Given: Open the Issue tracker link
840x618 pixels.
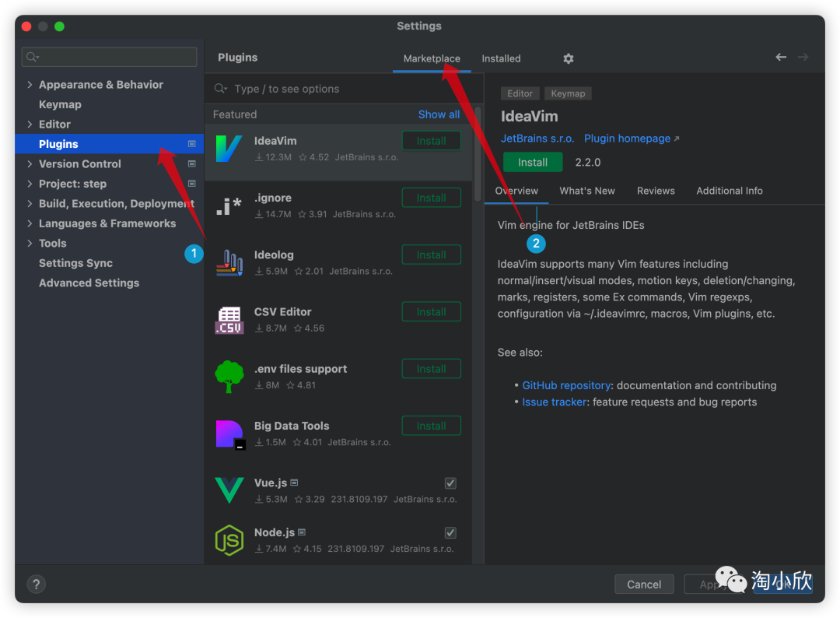Looking at the screenshot, I should 554,402.
